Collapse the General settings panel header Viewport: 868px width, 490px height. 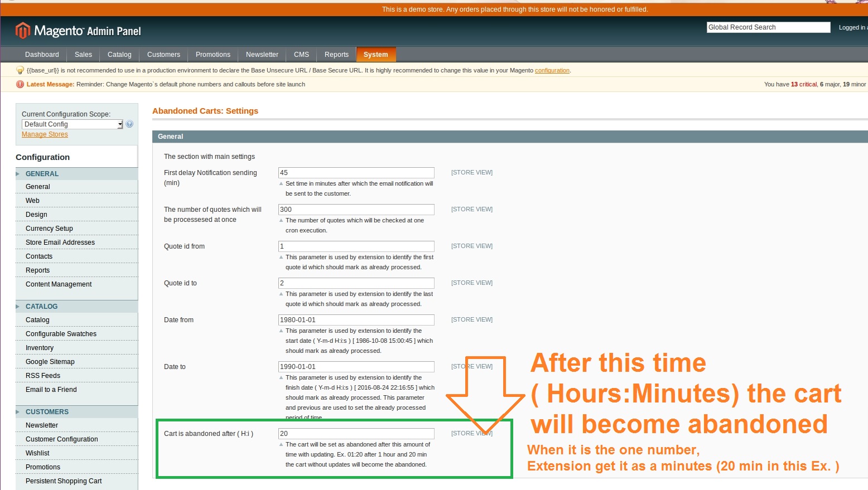pyautogui.click(x=510, y=137)
